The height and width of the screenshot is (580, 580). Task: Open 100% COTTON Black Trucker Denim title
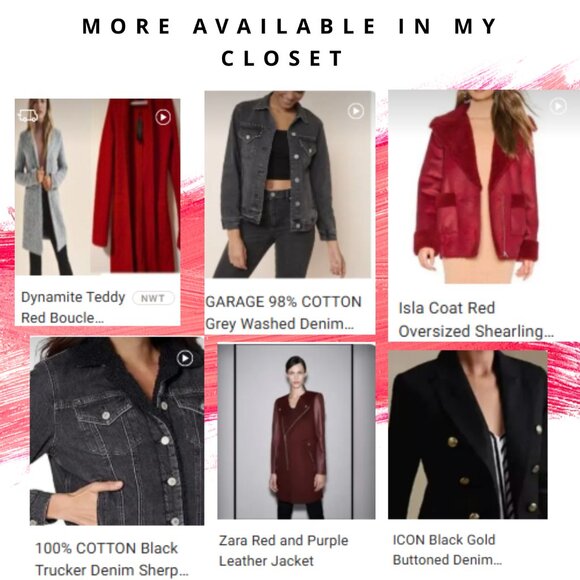point(112,559)
